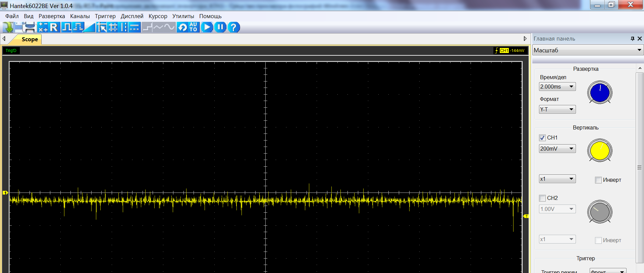Screen dimensions: 644x273
Task: Uncheck the CH1 channel checkbox
Action: pos(542,138)
